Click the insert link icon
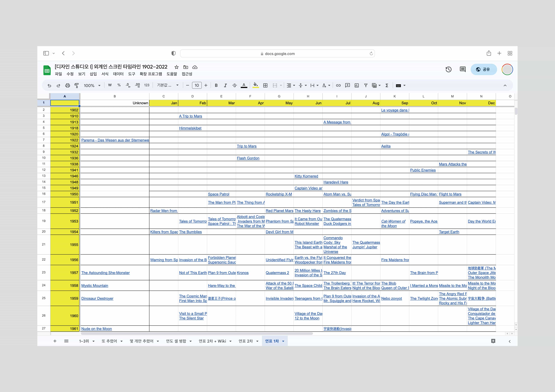The image size is (555, 392). pyautogui.click(x=338, y=85)
